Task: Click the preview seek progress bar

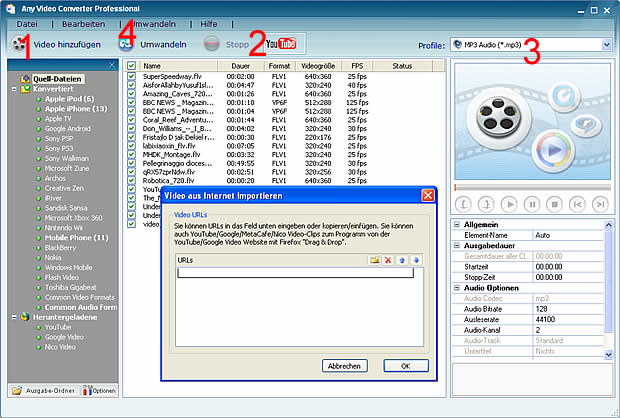Action: [533, 187]
